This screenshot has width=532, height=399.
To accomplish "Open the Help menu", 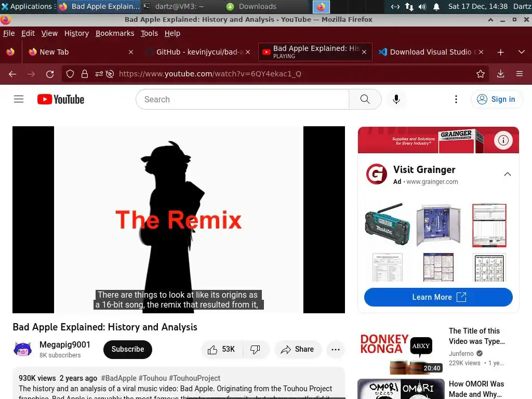I will (172, 33).
